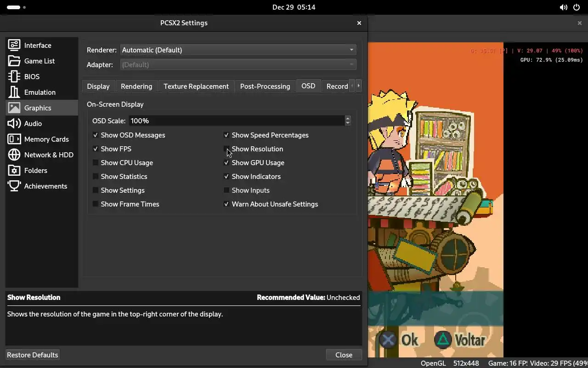Open the Renderer dropdown
The image size is (588, 368).
[238, 50]
